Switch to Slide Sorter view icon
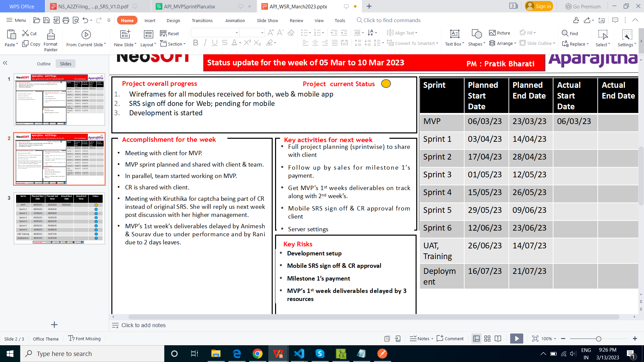The image size is (644, 362). click(487, 339)
